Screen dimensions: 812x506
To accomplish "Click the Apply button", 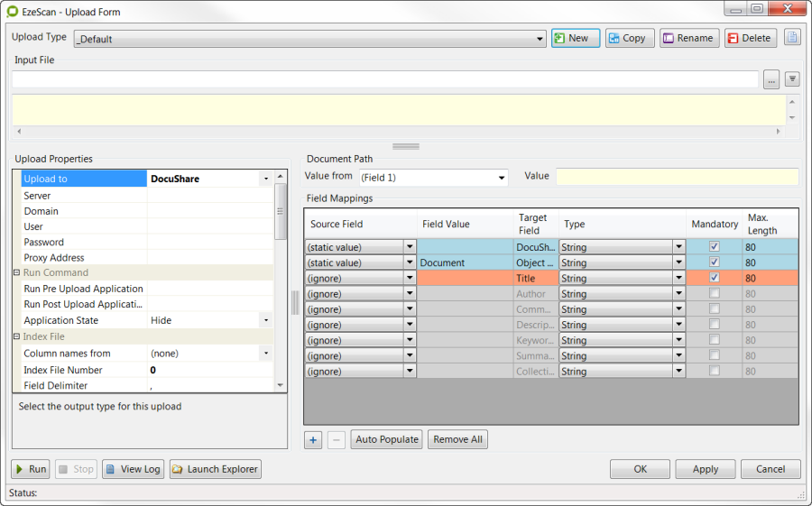I will coord(705,469).
